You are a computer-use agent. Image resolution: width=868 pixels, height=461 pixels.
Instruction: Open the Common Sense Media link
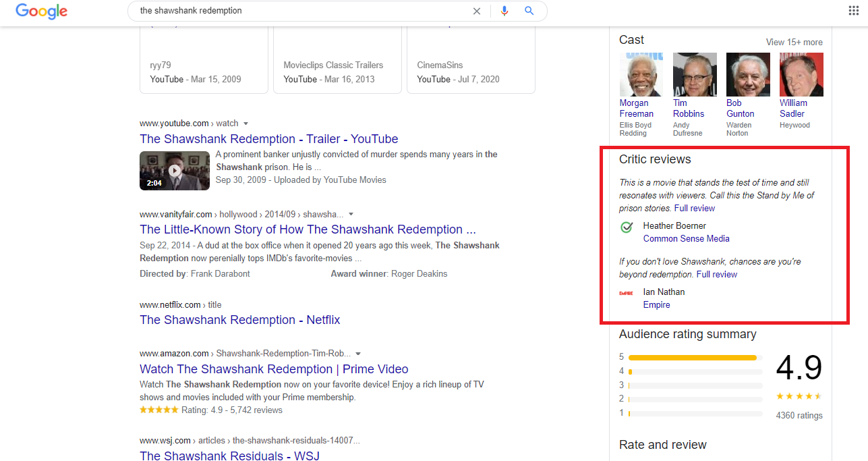click(x=687, y=239)
